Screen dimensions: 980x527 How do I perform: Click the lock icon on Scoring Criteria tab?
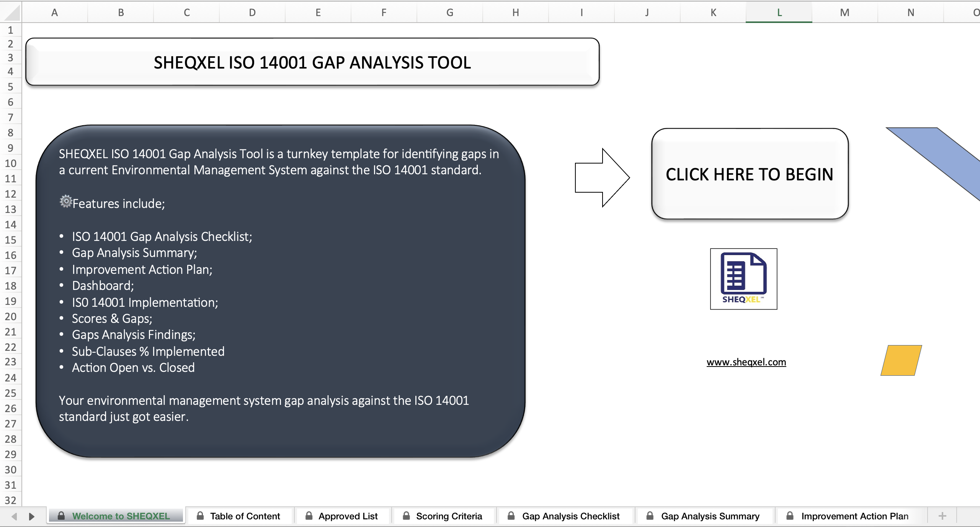pyautogui.click(x=407, y=516)
